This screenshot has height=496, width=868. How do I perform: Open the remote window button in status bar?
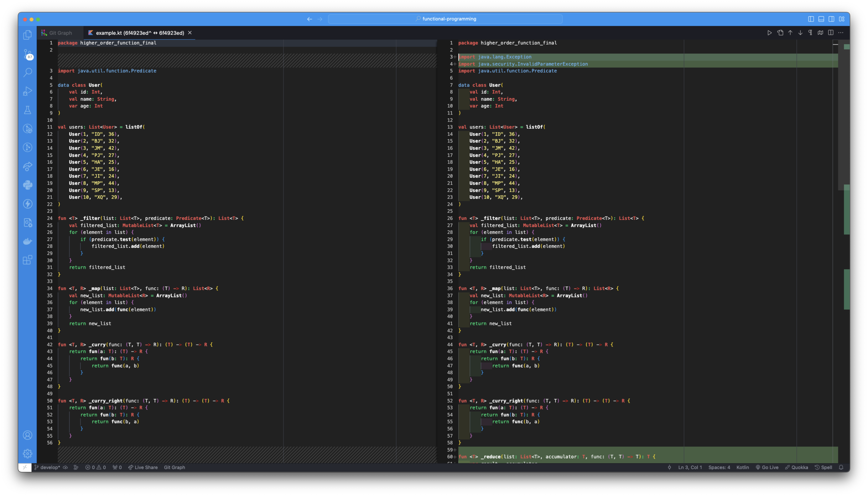pyautogui.click(x=25, y=467)
